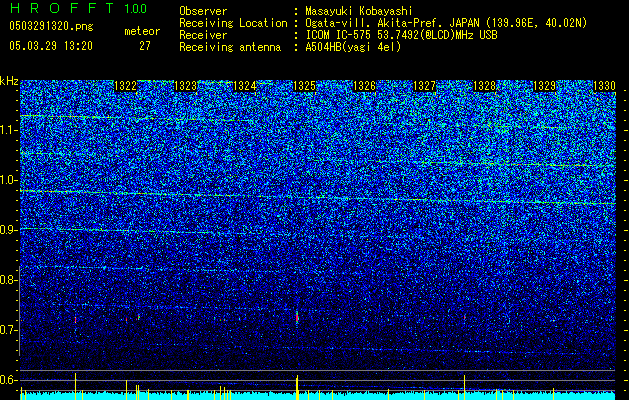The width and height of the screenshot is (629, 400).
Task: Click the 'Receiving Location' label
Action: pos(233,23)
